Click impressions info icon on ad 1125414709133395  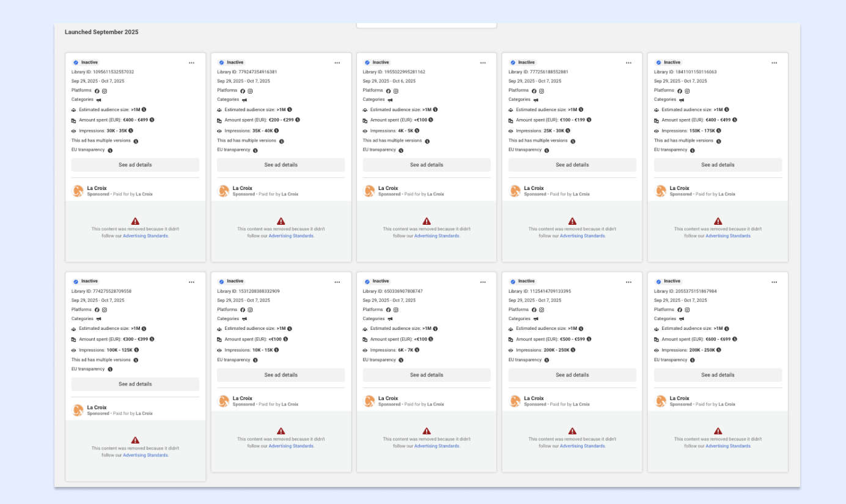(573, 350)
